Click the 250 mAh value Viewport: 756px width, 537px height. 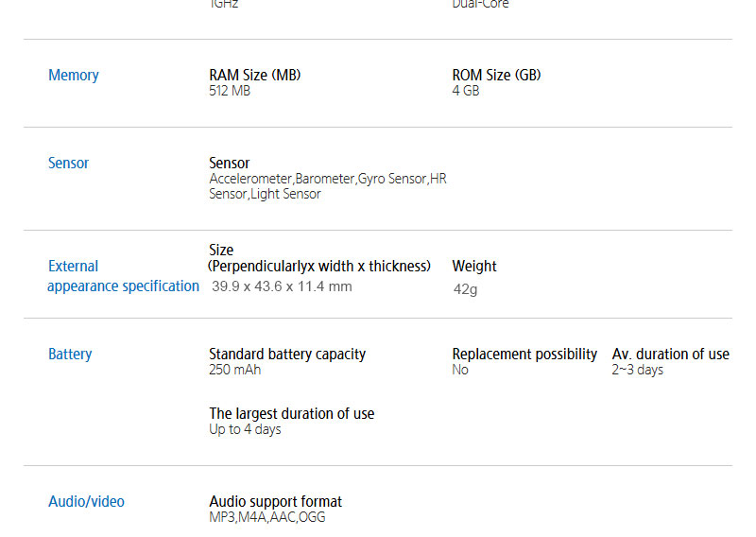coord(235,370)
